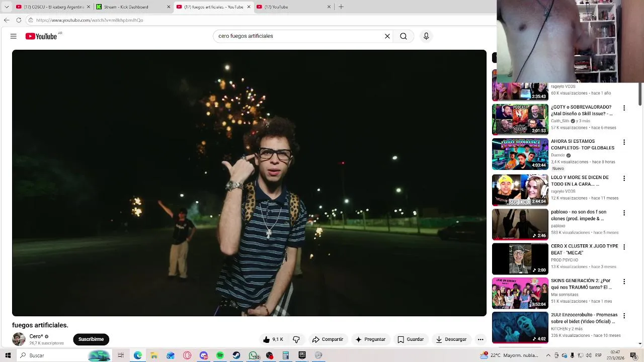Click the page vertical scrollbar
The image size is (644, 362).
click(640, 94)
